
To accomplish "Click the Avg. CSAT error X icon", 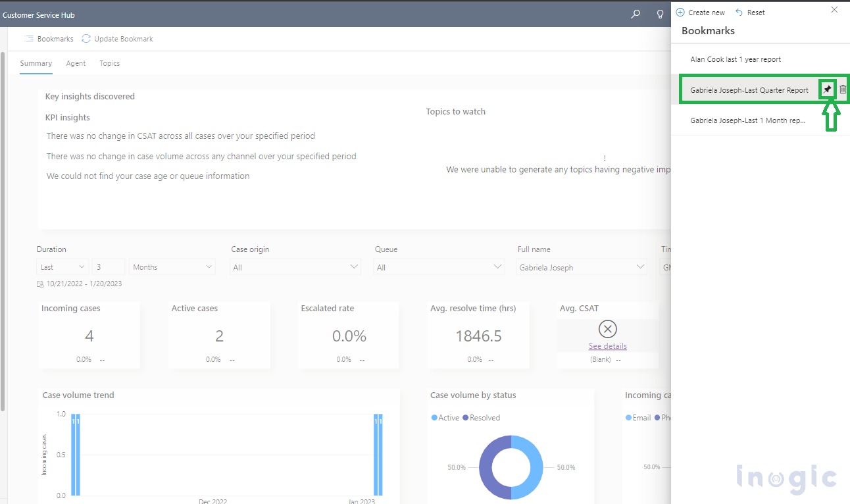I will click(x=607, y=328).
